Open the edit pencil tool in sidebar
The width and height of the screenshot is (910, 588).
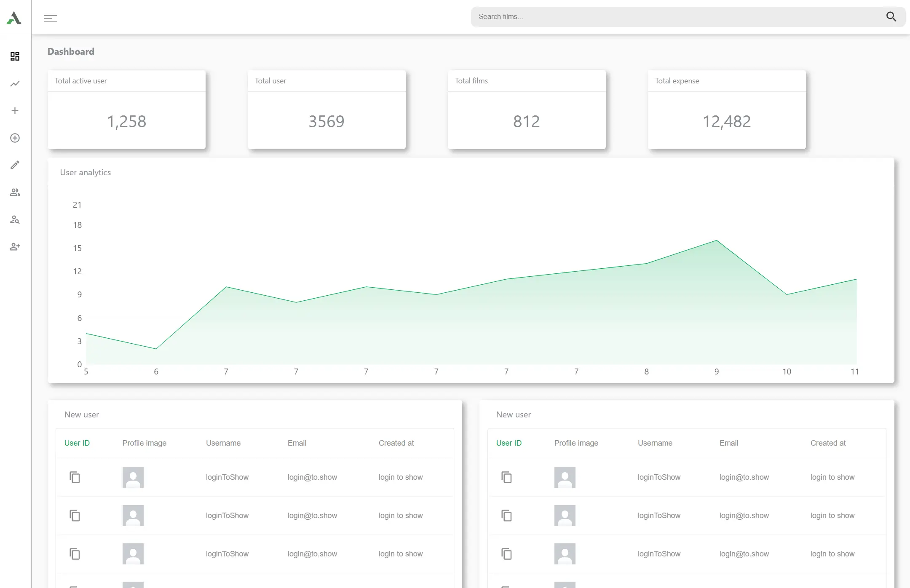click(x=15, y=165)
